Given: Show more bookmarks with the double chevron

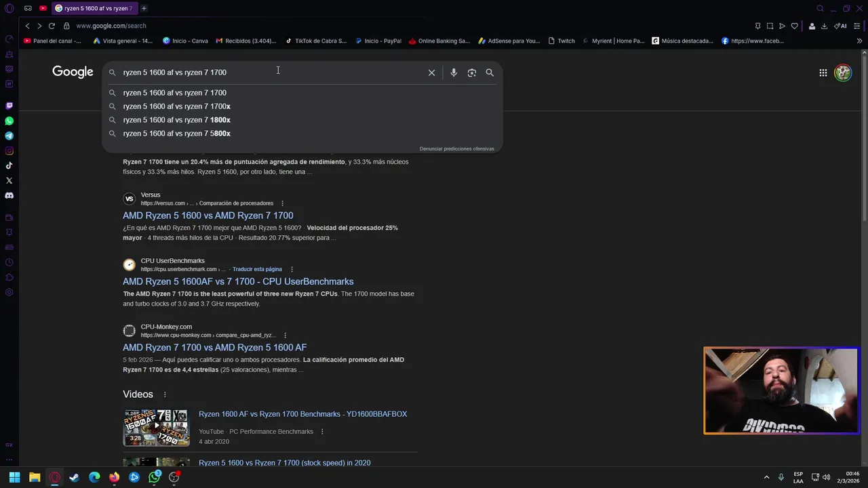Looking at the screenshot, I should point(859,41).
